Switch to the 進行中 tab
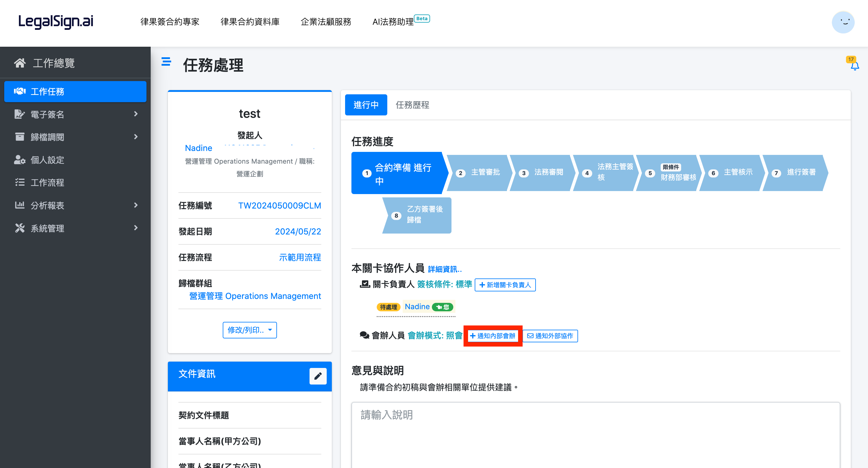 coord(366,105)
